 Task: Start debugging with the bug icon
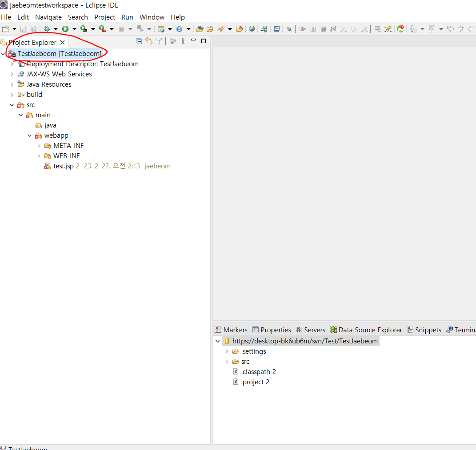click(x=47, y=29)
